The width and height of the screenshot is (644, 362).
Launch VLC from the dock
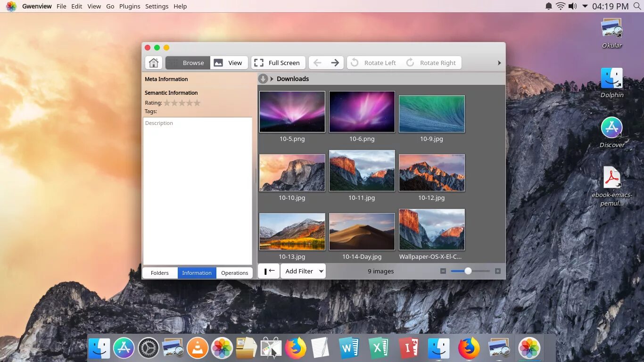pos(198,348)
